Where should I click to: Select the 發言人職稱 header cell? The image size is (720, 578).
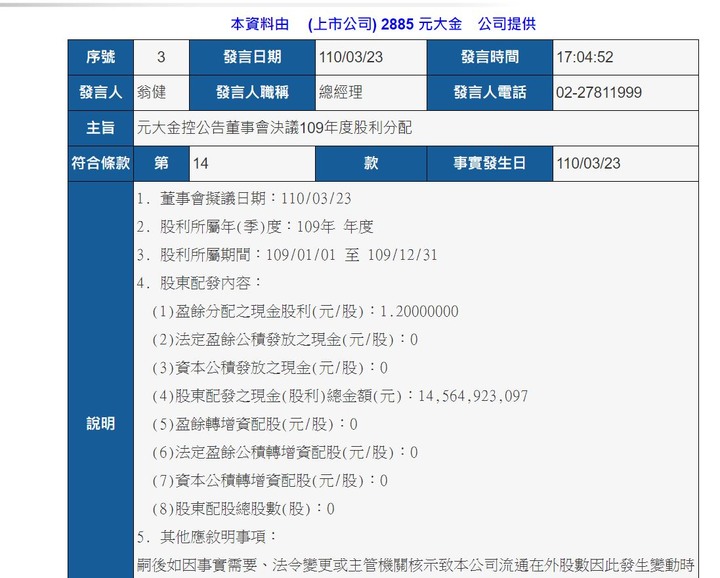[x=252, y=93]
